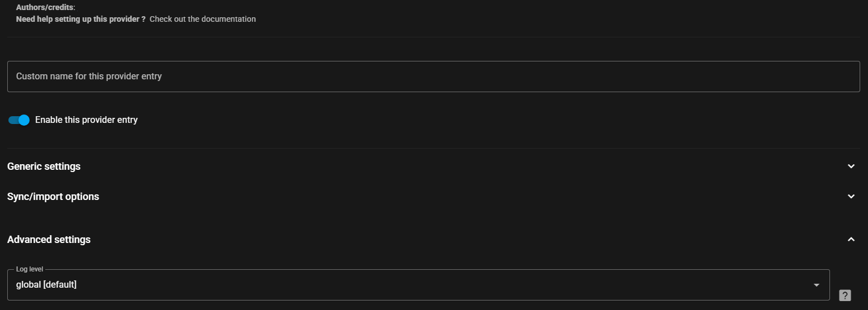Viewport: 868px width, 310px height.
Task: Click the 'Generic settings' heading
Action: tap(44, 166)
